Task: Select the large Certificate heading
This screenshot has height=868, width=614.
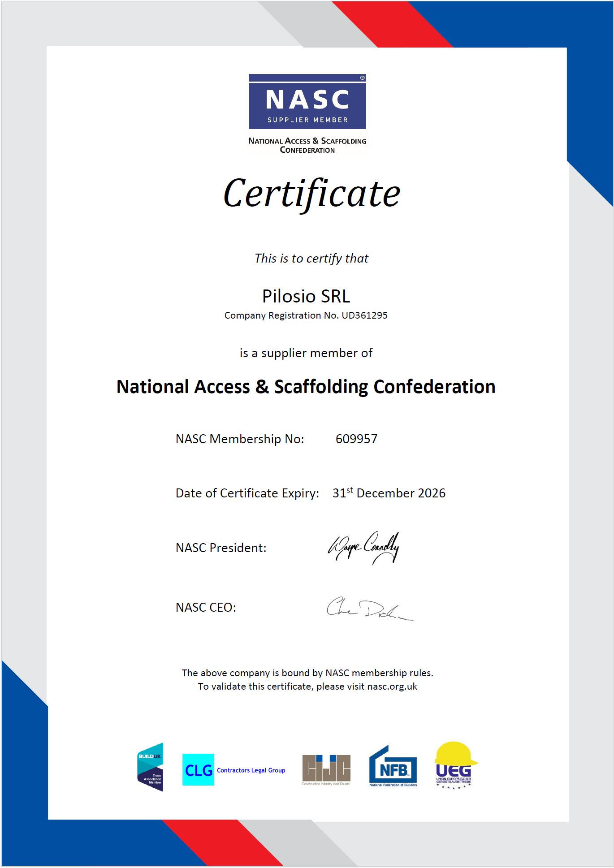Action: [x=311, y=193]
